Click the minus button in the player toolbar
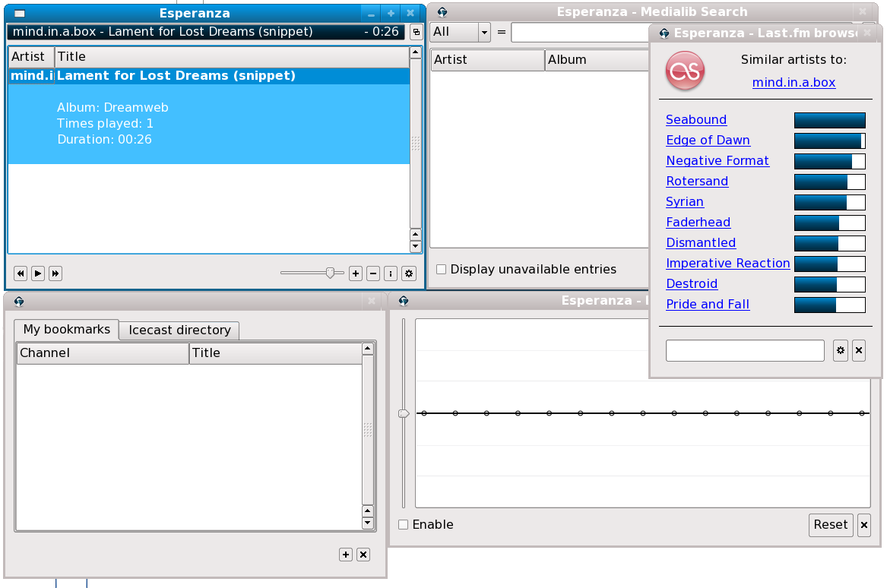 373,273
